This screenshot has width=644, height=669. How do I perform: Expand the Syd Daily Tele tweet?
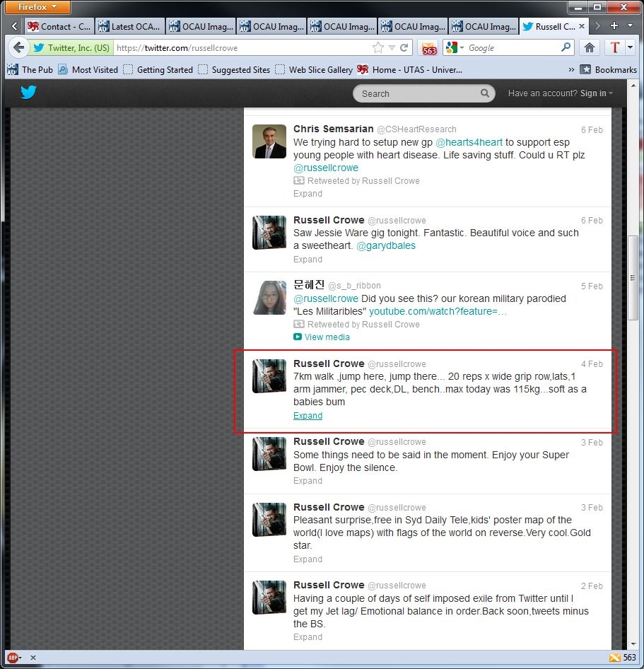[x=308, y=559]
